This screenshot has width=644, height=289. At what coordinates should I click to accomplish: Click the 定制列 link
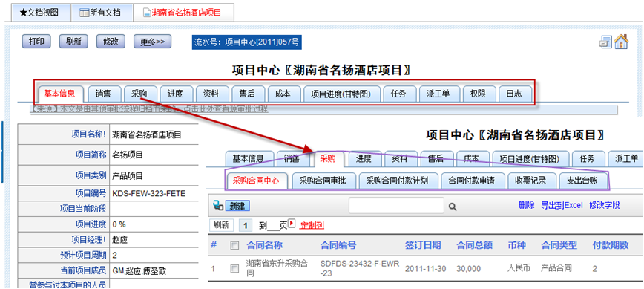click(312, 225)
